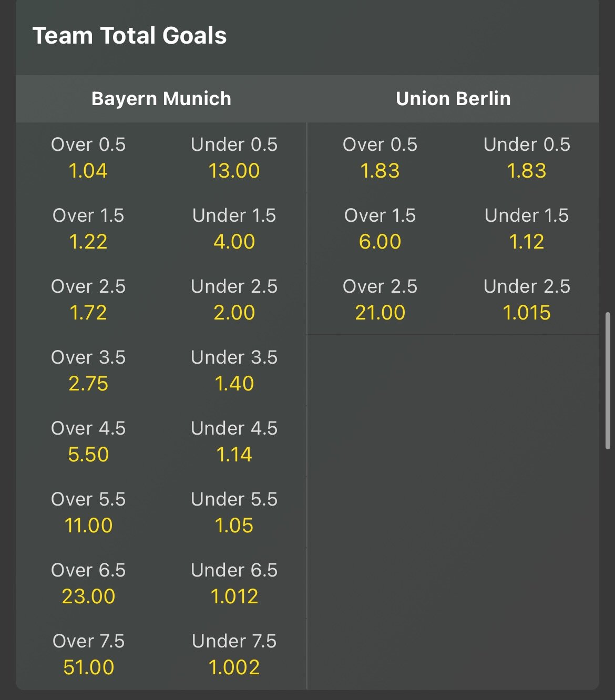Image resolution: width=615 pixels, height=700 pixels.
Task: Tap Bayern Munich Under 2.5 at 2.00
Action: pyautogui.click(x=234, y=300)
